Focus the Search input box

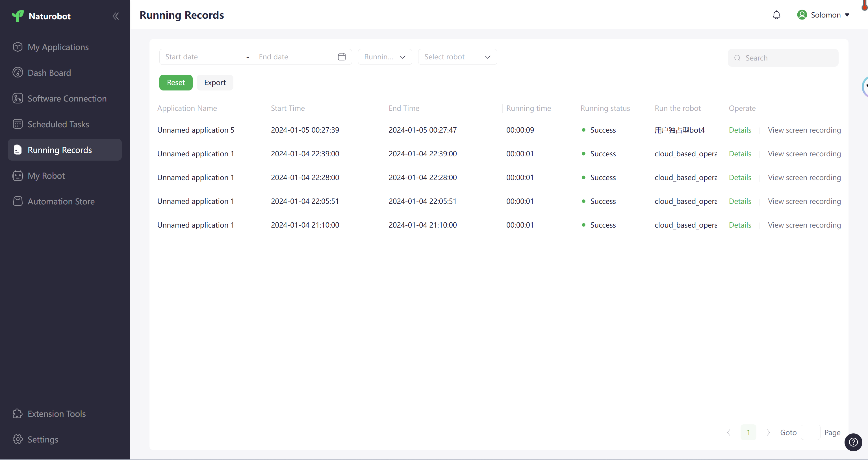783,58
